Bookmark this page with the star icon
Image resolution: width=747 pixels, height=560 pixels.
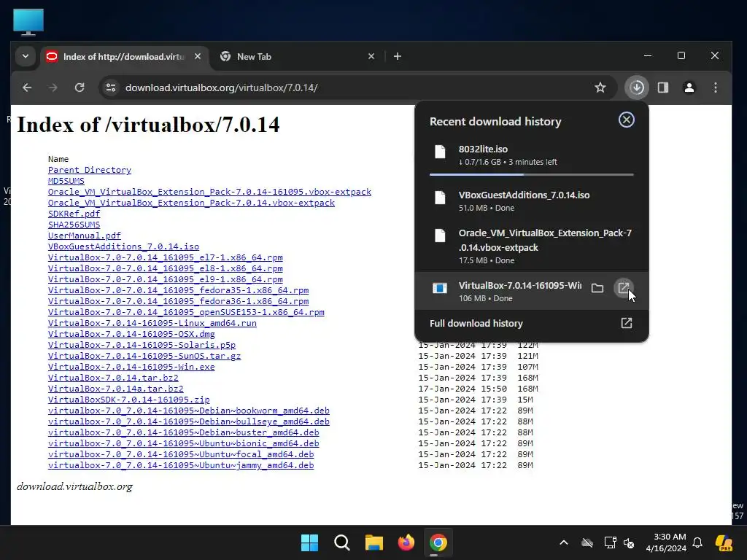[600, 87]
